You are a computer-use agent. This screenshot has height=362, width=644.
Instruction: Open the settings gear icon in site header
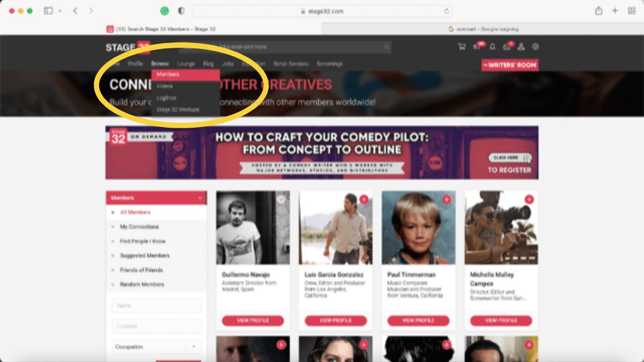coord(535,47)
